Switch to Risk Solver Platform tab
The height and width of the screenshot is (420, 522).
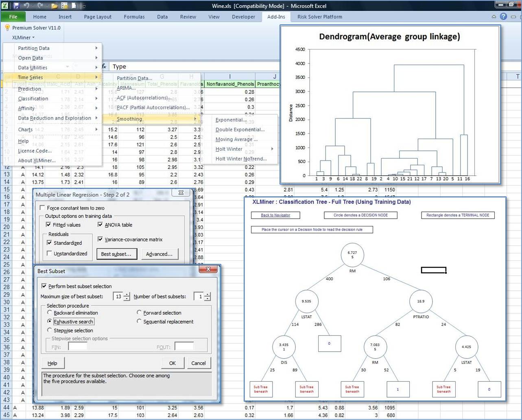(x=319, y=17)
